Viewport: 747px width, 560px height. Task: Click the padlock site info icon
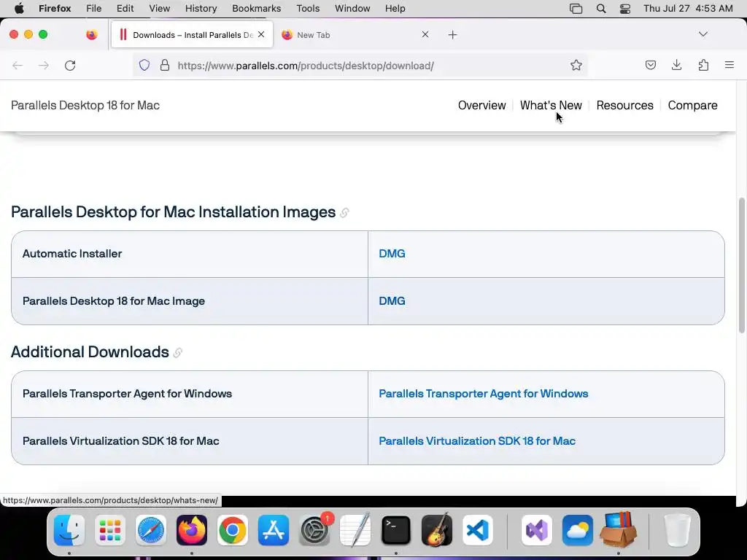pos(165,65)
